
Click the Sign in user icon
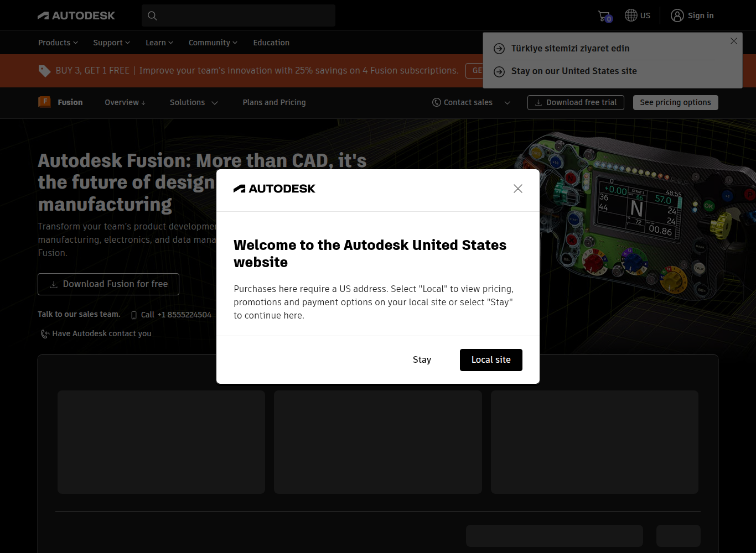coord(677,15)
